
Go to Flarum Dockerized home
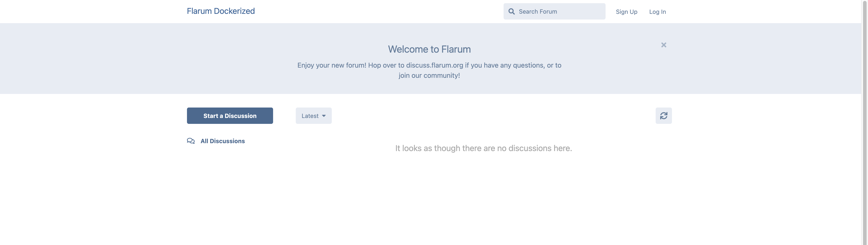(221, 11)
